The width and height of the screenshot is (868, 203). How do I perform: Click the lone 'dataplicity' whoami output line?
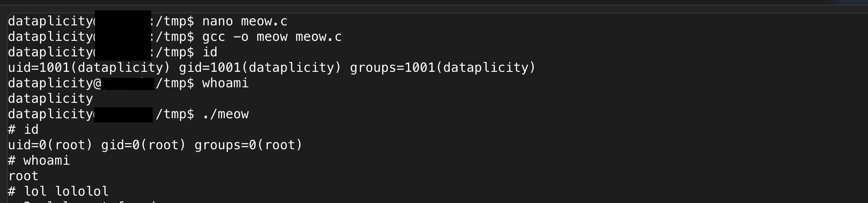click(x=51, y=98)
